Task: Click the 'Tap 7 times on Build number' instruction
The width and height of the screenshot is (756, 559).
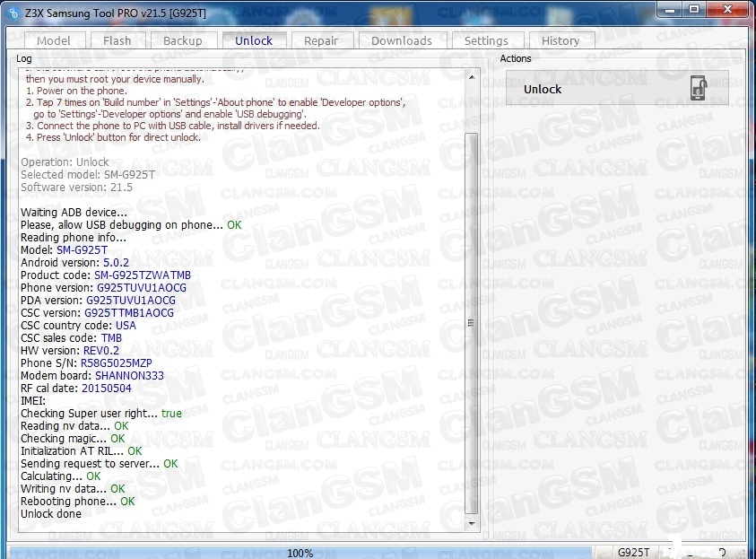Action: click(x=215, y=102)
